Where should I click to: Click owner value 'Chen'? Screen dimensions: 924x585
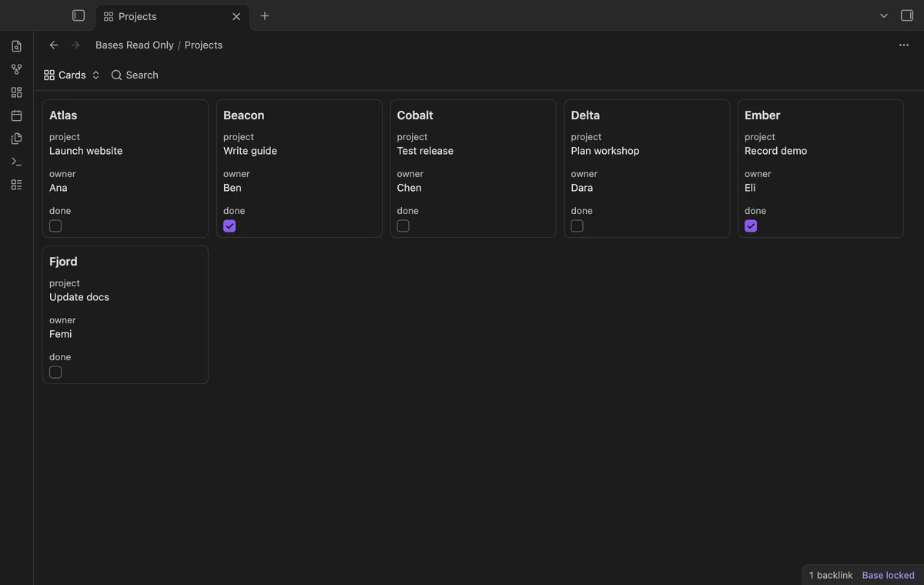[x=409, y=188]
